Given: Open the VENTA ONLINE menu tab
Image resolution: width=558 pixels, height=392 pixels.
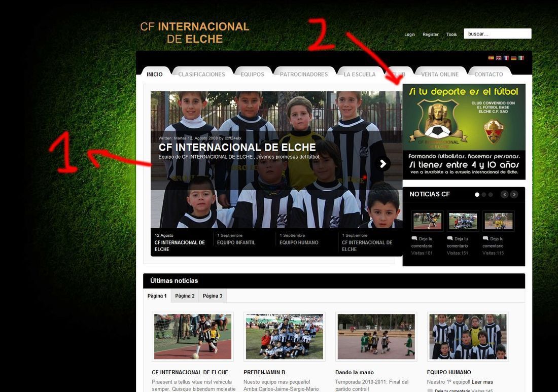Looking at the screenshot, I should tap(440, 74).
